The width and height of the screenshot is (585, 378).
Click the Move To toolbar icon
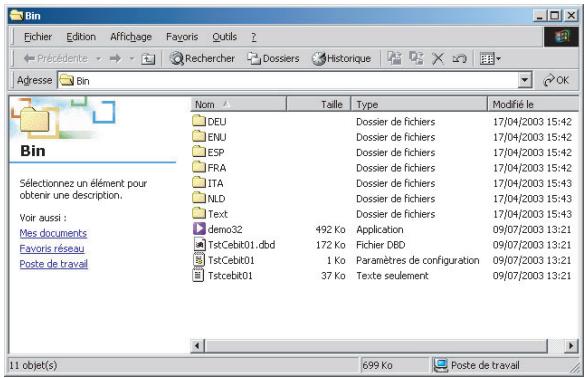coord(394,58)
